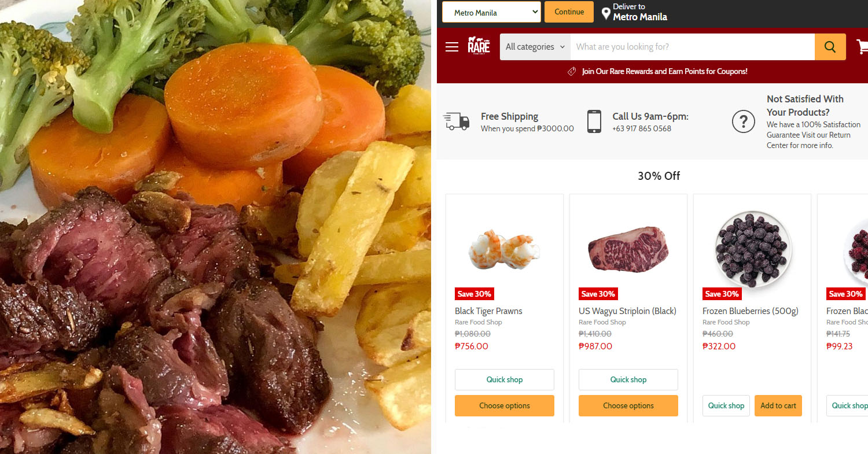Click the Frozen Blueberries product image
The height and width of the screenshot is (454, 868).
click(x=752, y=249)
